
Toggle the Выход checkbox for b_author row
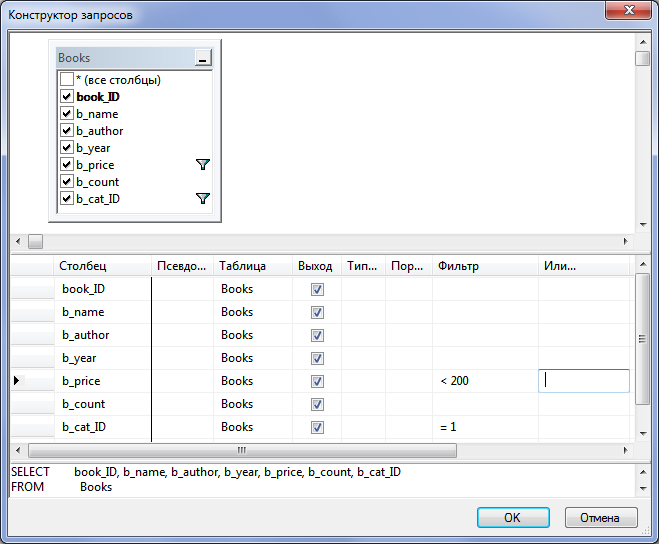point(317,335)
